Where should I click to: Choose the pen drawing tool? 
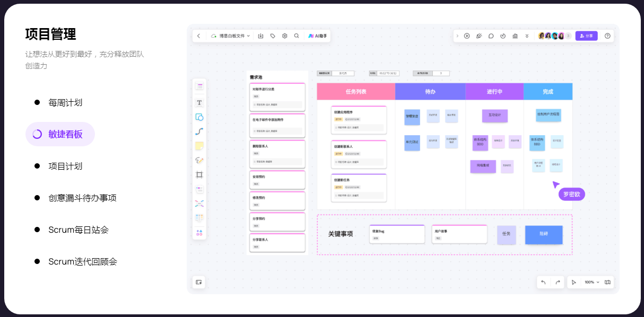tap(199, 160)
